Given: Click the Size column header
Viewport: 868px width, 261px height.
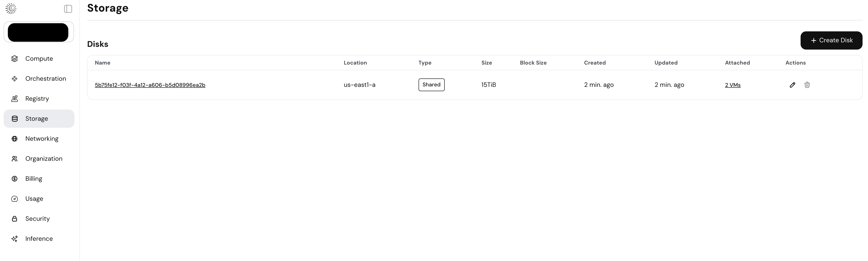Looking at the screenshot, I should tap(487, 63).
